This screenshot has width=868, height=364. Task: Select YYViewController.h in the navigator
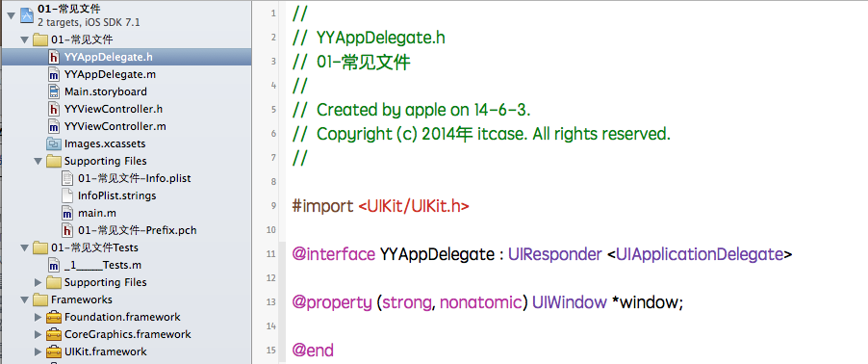point(114,109)
